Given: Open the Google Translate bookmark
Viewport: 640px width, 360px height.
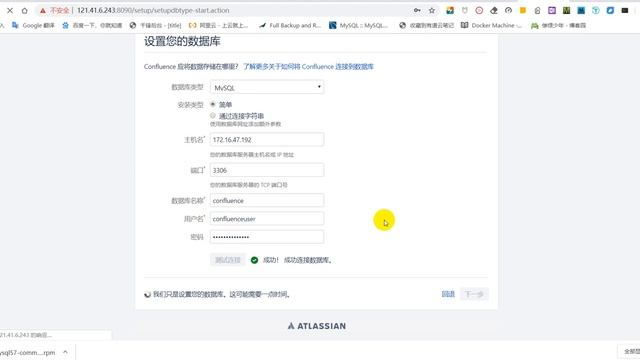Looking at the screenshot, I should point(33,25).
